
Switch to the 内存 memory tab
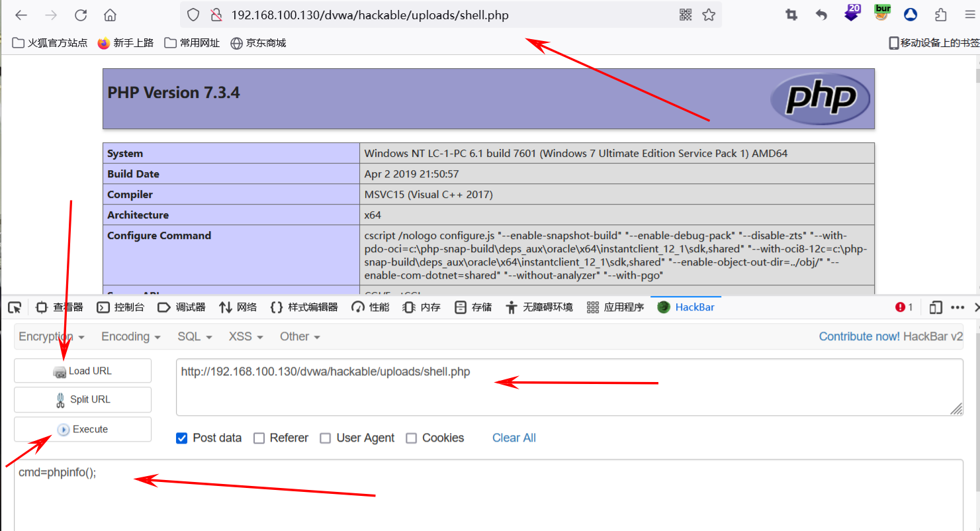click(422, 307)
